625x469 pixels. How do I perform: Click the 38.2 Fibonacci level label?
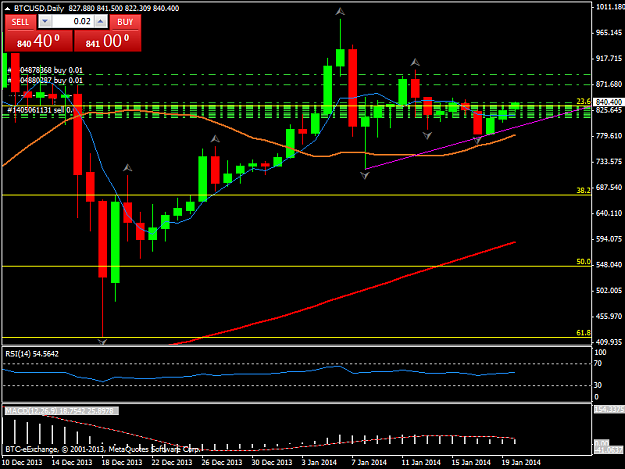click(x=583, y=190)
